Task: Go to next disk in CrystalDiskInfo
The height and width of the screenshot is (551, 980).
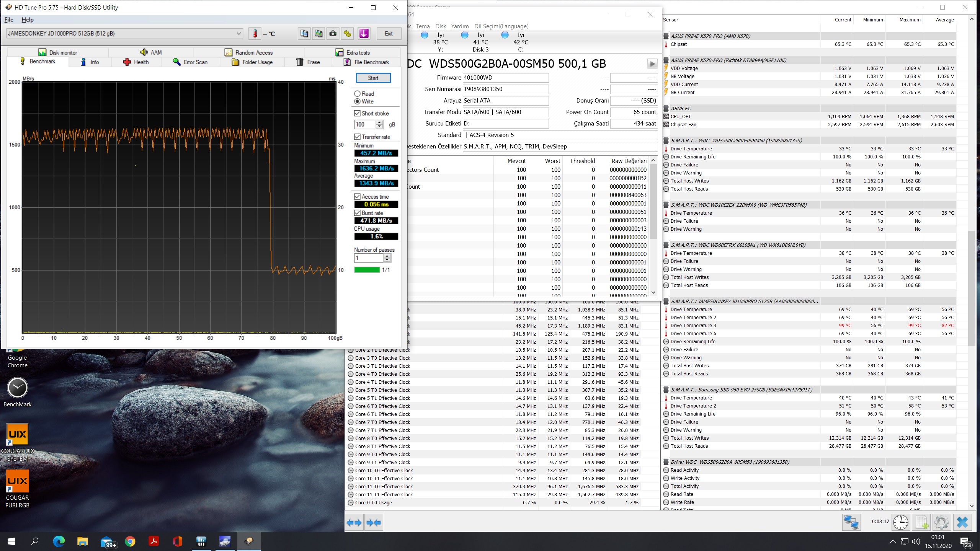Action: (652, 64)
